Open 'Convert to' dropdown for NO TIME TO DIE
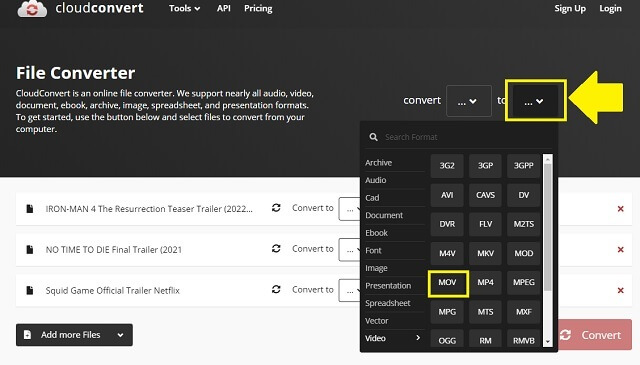The width and height of the screenshot is (640, 365). click(x=350, y=249)
